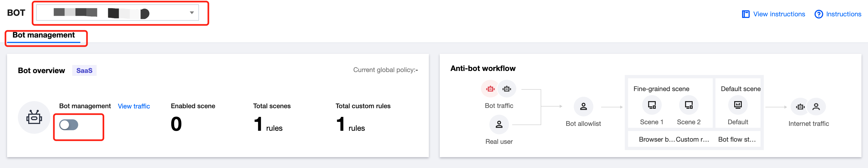Enable the Bot management switch

pyautogui.click(x=69, y=125)
